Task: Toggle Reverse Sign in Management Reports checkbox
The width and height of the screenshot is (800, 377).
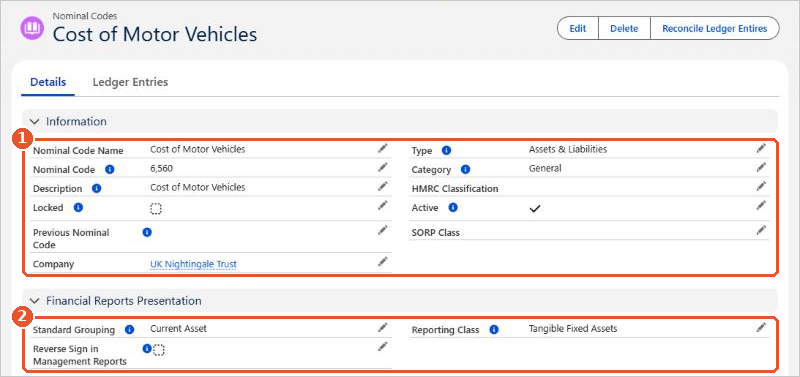Action: (159, 349)
